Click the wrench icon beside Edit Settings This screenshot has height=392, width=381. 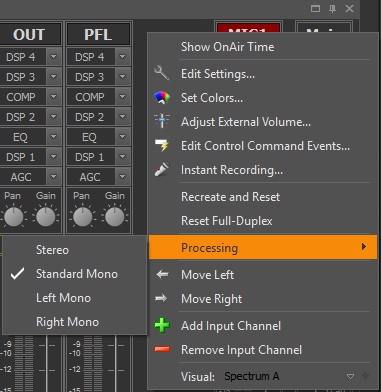click(162, 73)
